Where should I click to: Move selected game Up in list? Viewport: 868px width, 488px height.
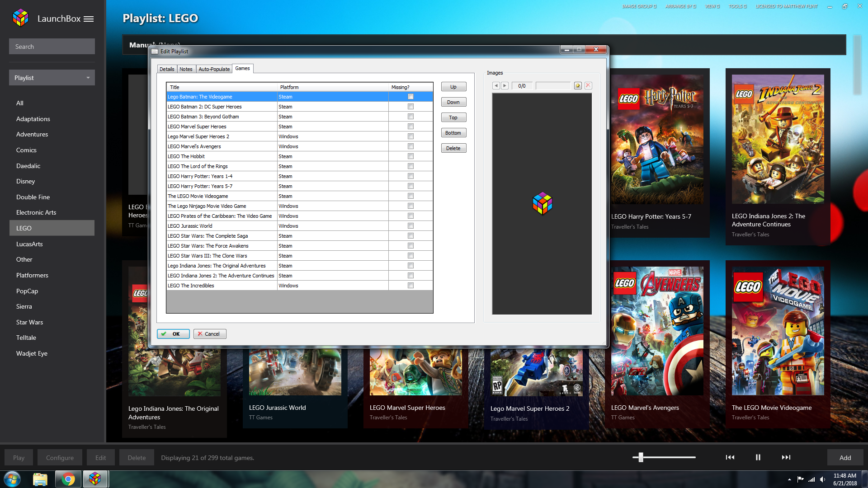[x=453, y=87]
